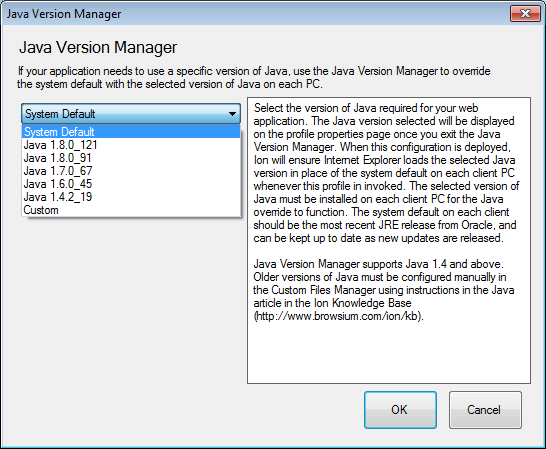546x449 pixels.
Task: Select the Custom option in the list
Action: coord(131,210)
